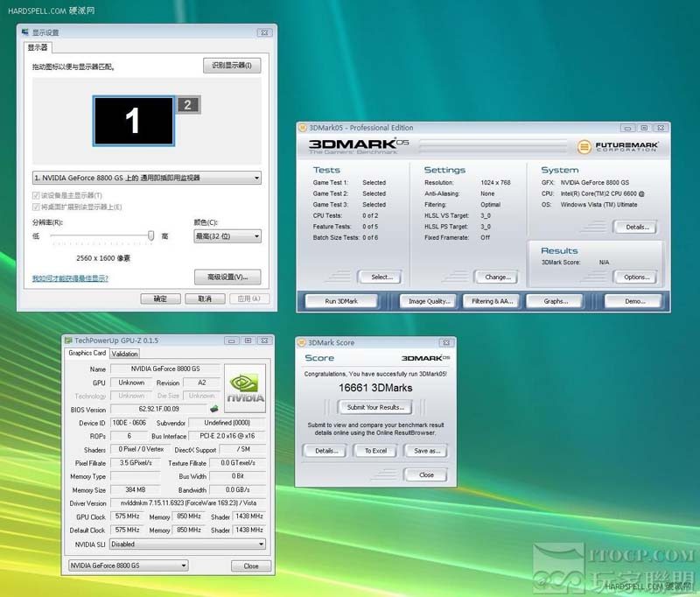Select monitor 2 in display preview
700x597 pixels.
[x=188, y=105]
